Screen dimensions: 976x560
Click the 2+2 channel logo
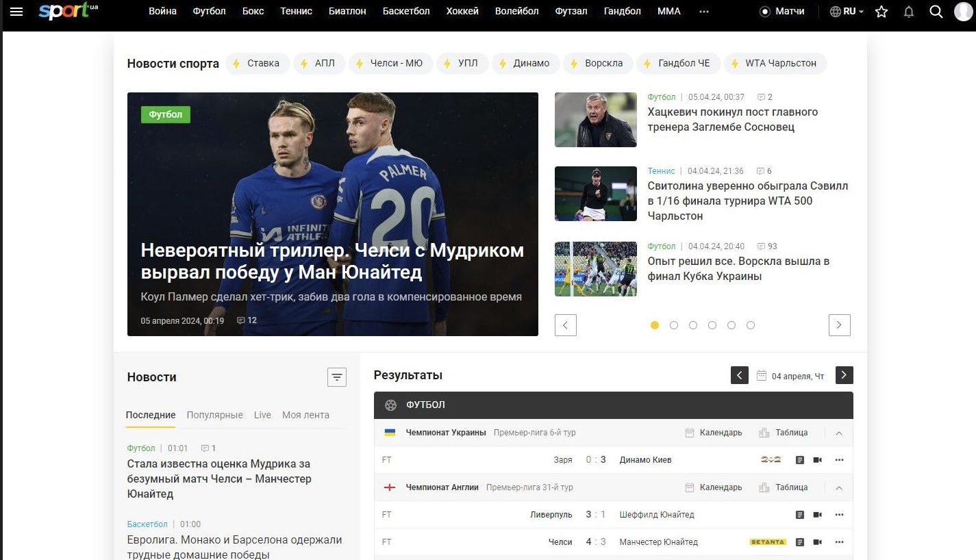771,460
